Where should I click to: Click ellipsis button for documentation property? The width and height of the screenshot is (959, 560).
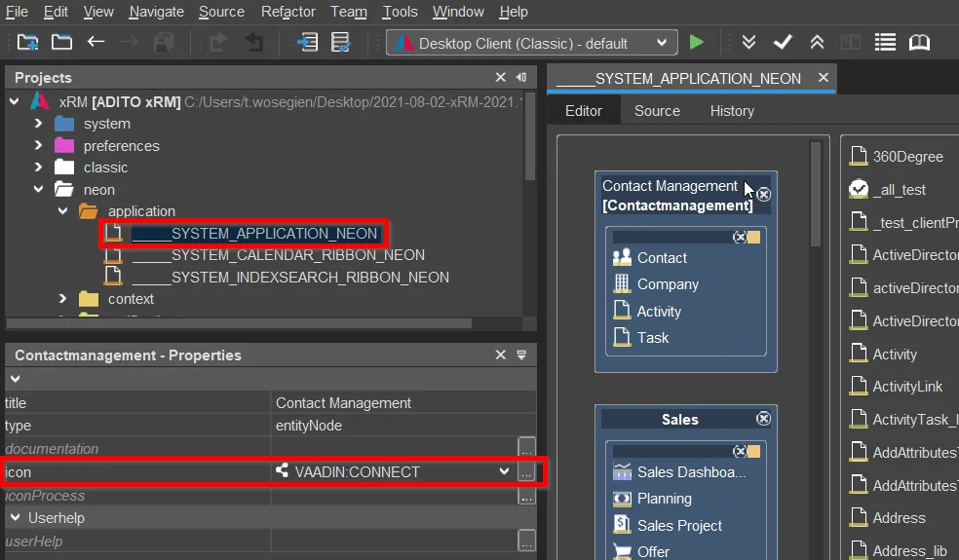[526, 448]
